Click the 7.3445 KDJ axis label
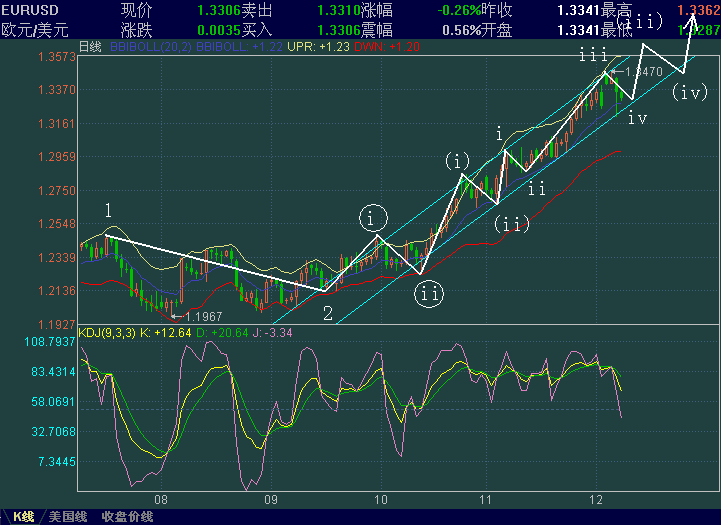The height and width of the screenshot is (525, 721). coord(57,462)
